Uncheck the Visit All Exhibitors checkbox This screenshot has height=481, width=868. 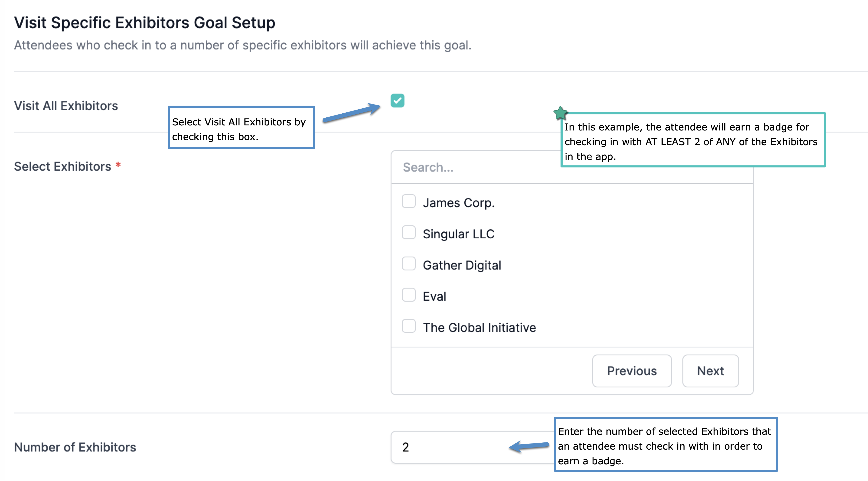[x=397, y=100]
